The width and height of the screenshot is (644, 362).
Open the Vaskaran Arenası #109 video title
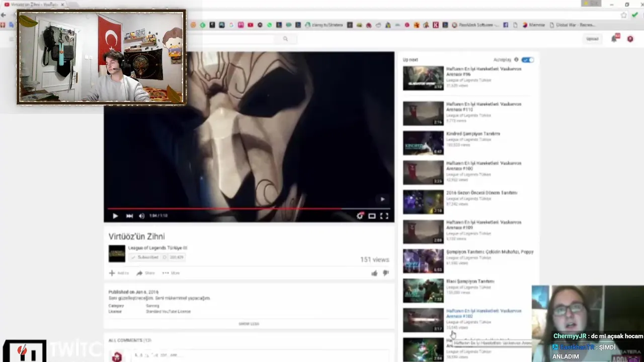pyautogui.click(x=484, y=225)
